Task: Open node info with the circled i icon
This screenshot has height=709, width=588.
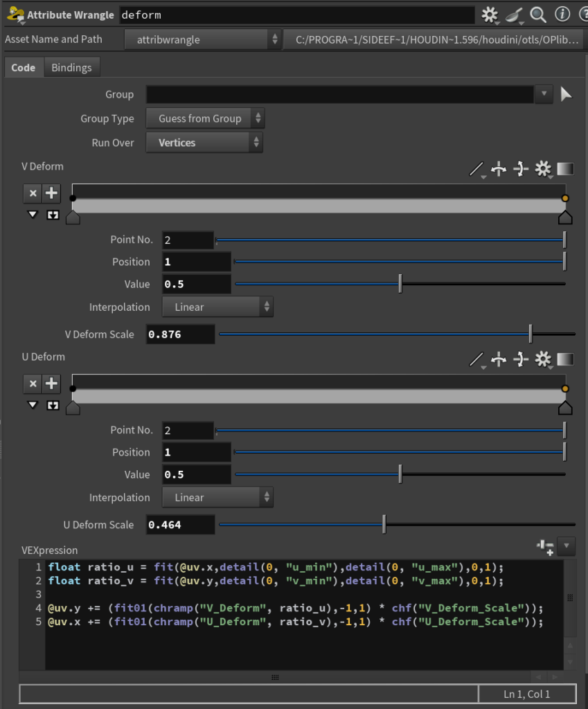Action: pyautogui.click(x=562, y=15)
